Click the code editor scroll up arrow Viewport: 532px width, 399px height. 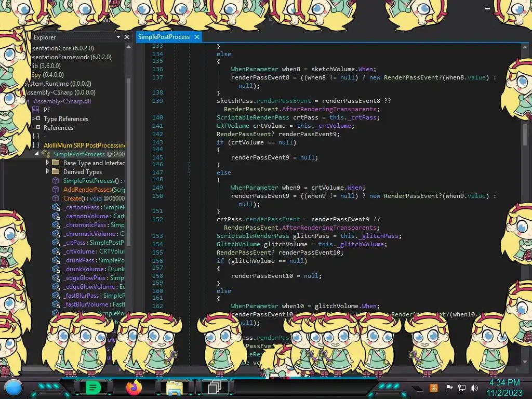[525, 47]
